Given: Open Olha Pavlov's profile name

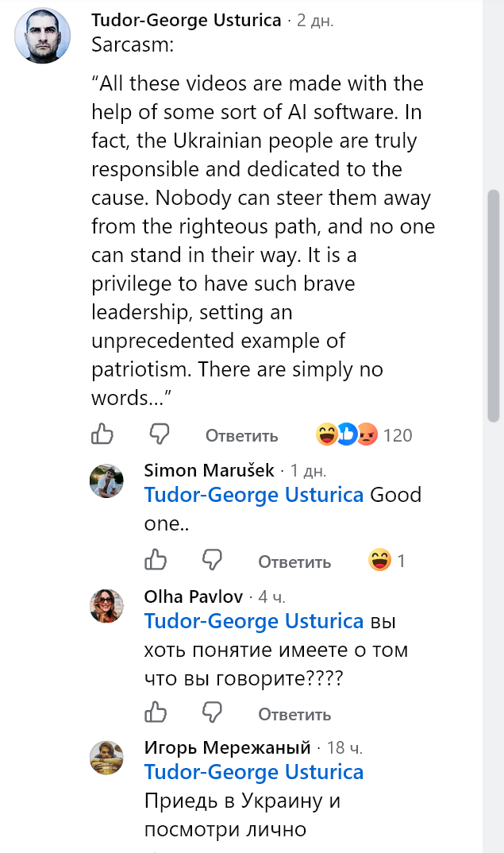Looking at the screenshot, I should pyautogui.click(x=193, y=596).
